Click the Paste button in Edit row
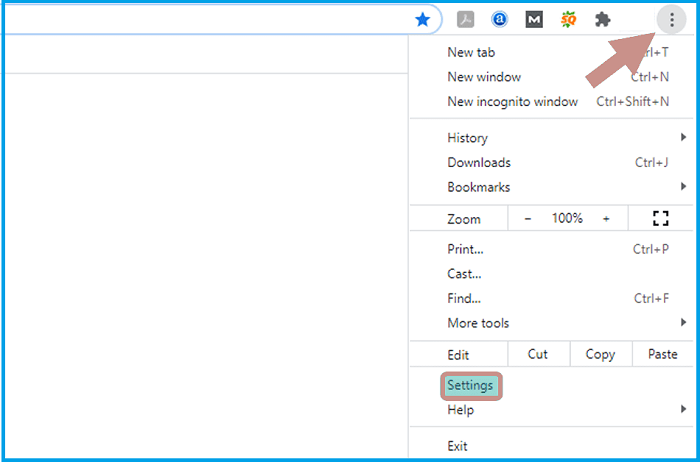The width and height of the screenshot is (700, 462). tap(662, 354)
